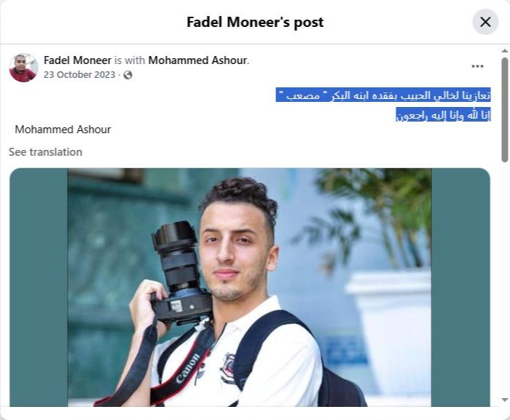Click the scrollbar up arrow
Viewport: 510px width, 420px height.
(504, 51)
